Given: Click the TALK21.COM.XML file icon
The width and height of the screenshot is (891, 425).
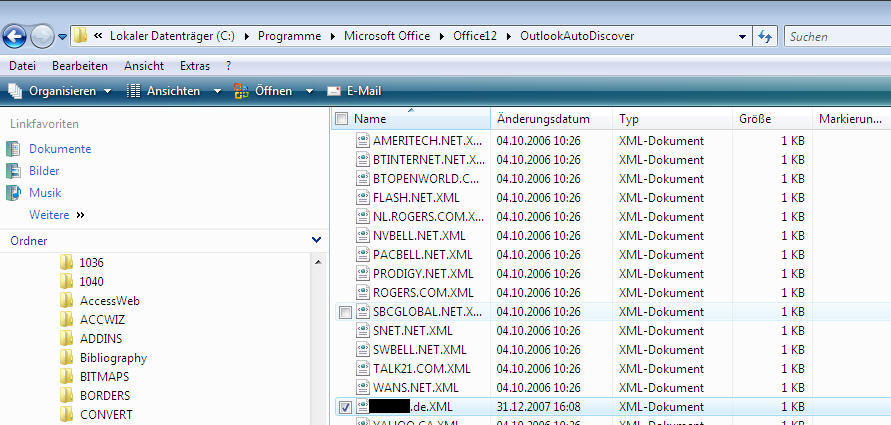Looking at the screenshot, I should pyautogui.click(x=363, y=369).
